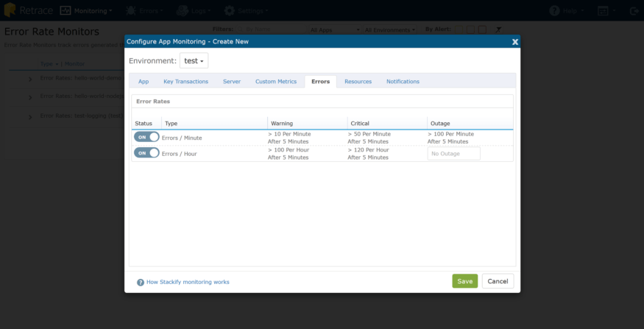Click the help icon beside How Stackify monitoring works
The height and width of the screenshot is (329, 644).
pos(141,282)
